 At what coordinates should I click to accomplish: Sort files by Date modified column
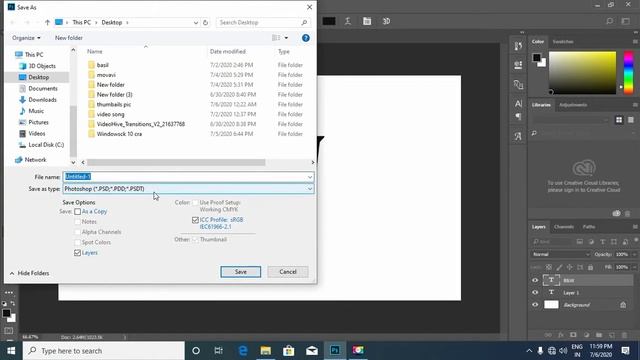click(228, 51)
